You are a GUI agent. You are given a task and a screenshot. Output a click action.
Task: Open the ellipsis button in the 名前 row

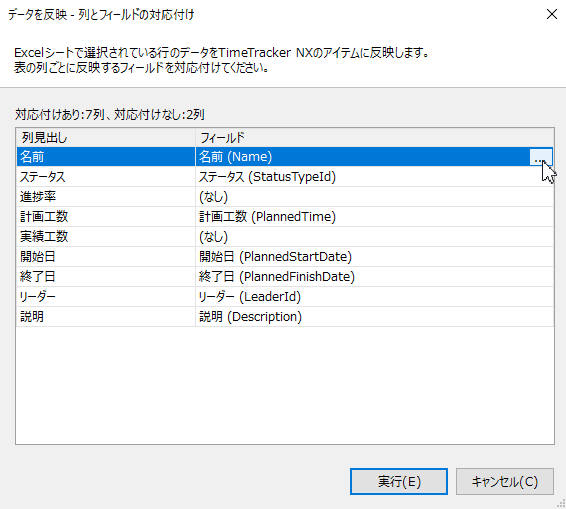click(x=540, y=157)
